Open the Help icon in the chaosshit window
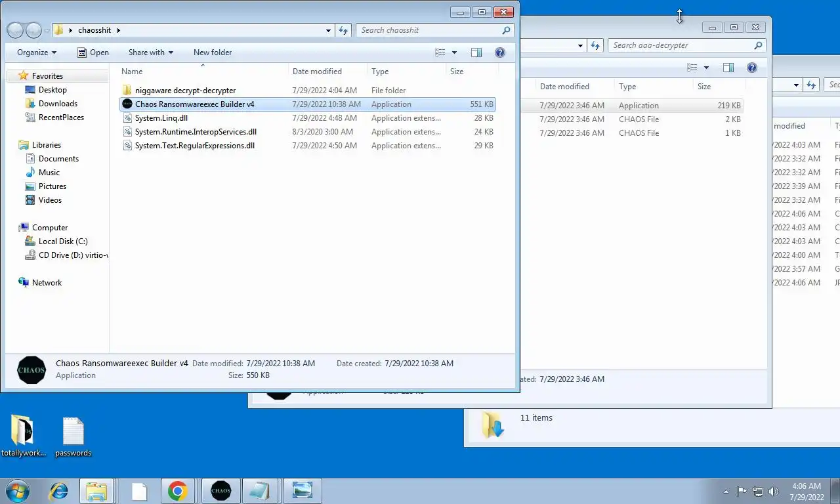Viewport: 840px width, 504px height. [x=499, y=52]
